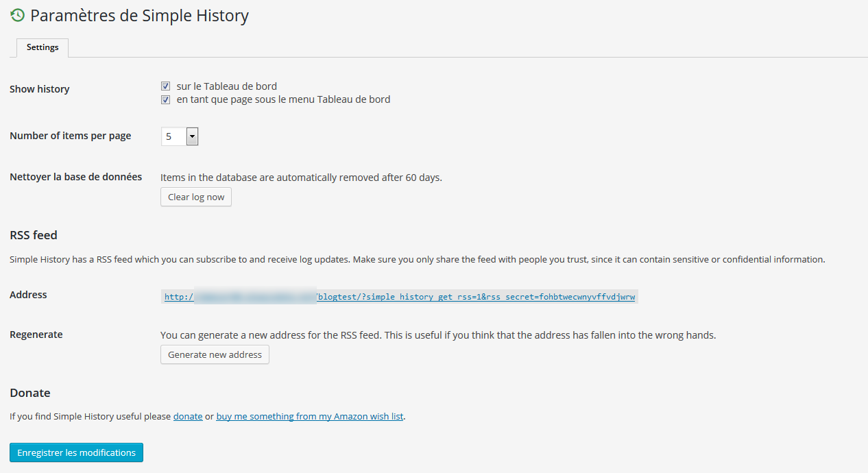868x473 pixels.
Task: Click the 'Address' label
Action: pos(28,295)
